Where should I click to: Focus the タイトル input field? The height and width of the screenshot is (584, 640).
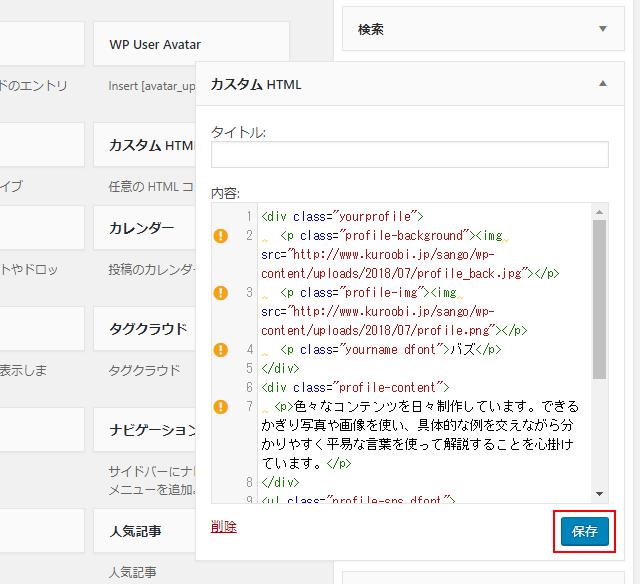coord(410,154)
